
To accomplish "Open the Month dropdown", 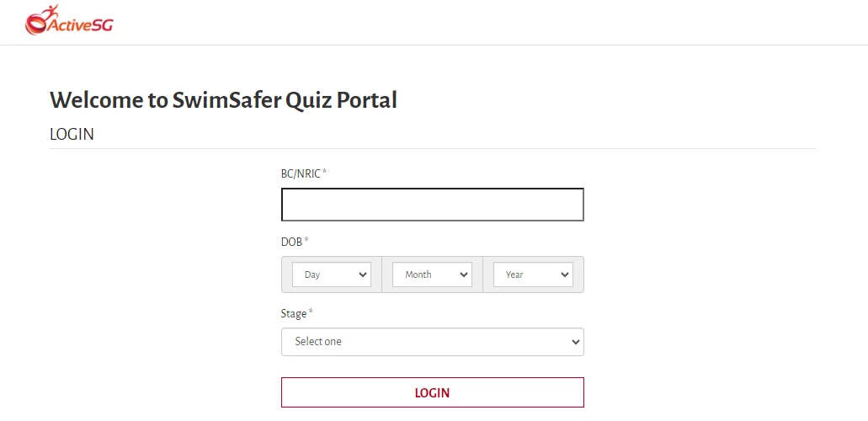I will 432,274.
